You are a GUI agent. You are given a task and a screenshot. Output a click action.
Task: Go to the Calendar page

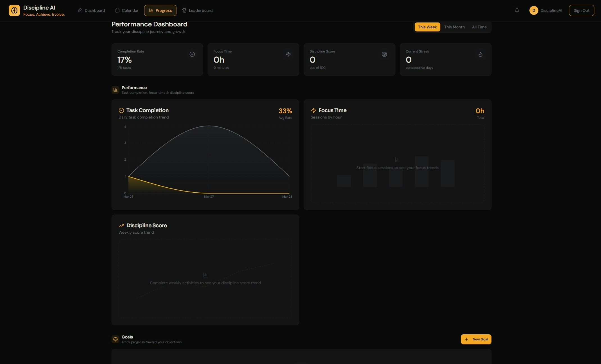pos(127,10)
